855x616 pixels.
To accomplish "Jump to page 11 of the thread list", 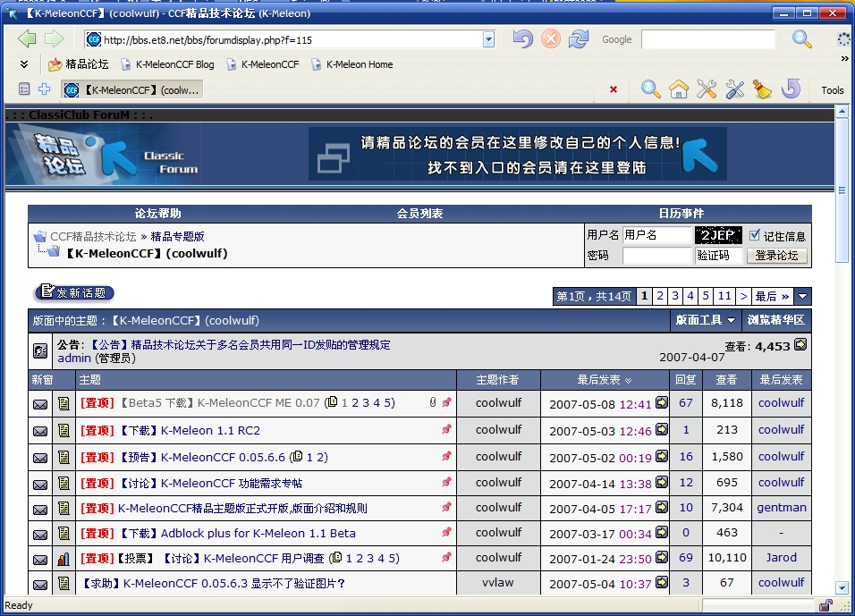I will pyautogui.click(x=724, y=296).
